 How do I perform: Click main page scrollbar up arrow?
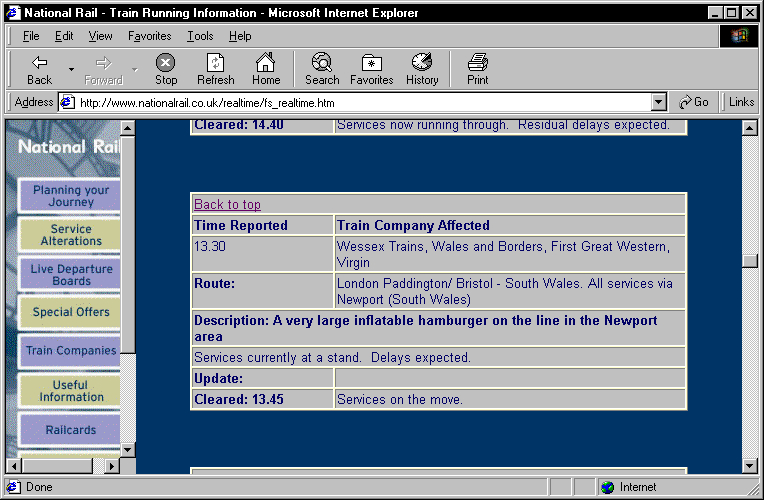(x=749, y=128)
